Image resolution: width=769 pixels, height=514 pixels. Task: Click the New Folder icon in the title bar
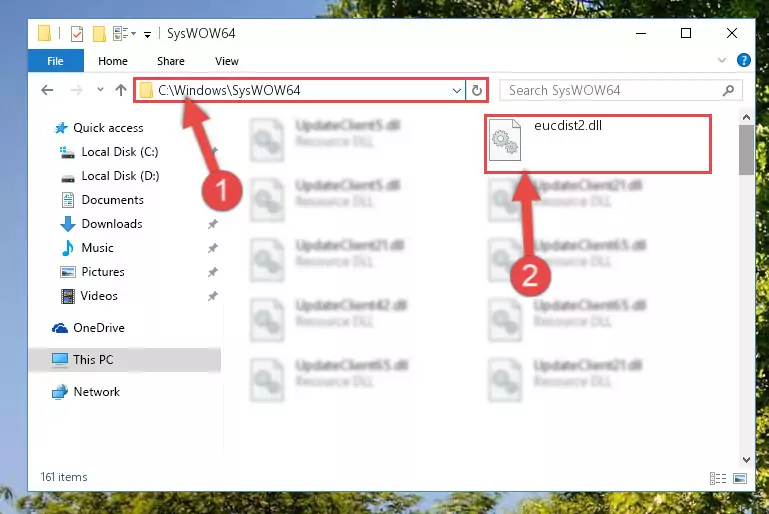click(x=99, y=34)
